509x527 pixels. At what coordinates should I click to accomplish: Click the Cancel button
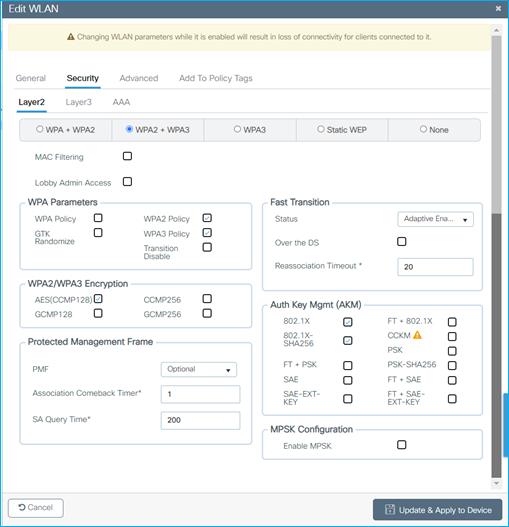[x=36, y=508]
